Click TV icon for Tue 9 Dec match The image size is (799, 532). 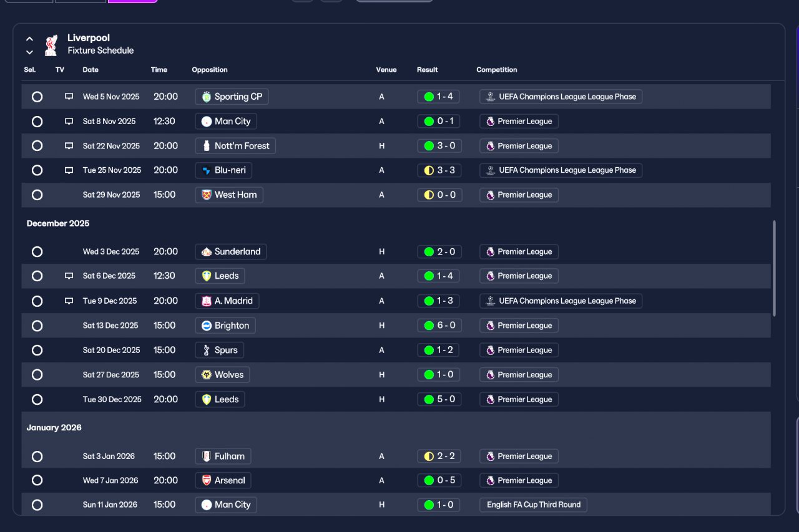[69, 301]
